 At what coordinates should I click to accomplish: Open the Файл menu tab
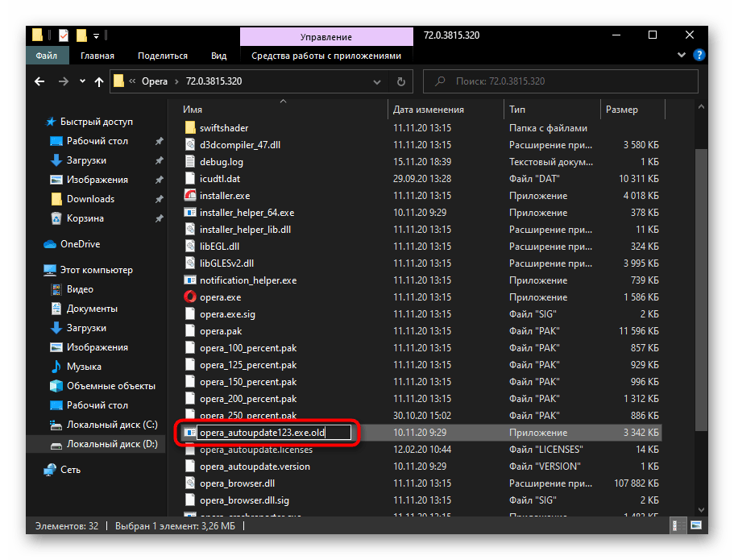pyautogui.click(x=46, y=56)
